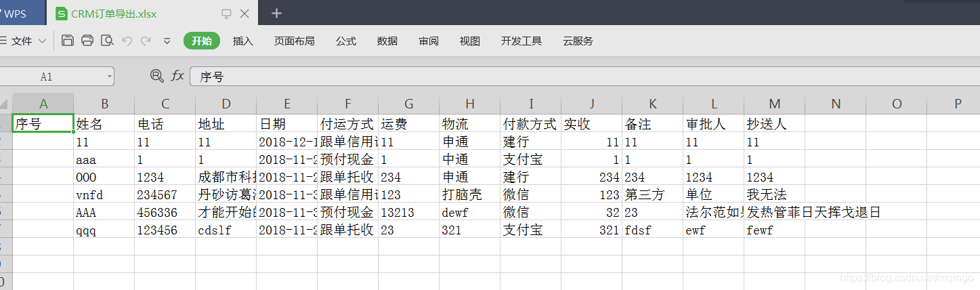Click the fx insert function icon
The width and height of the screenshot is (980, 290).
(177, 76)
